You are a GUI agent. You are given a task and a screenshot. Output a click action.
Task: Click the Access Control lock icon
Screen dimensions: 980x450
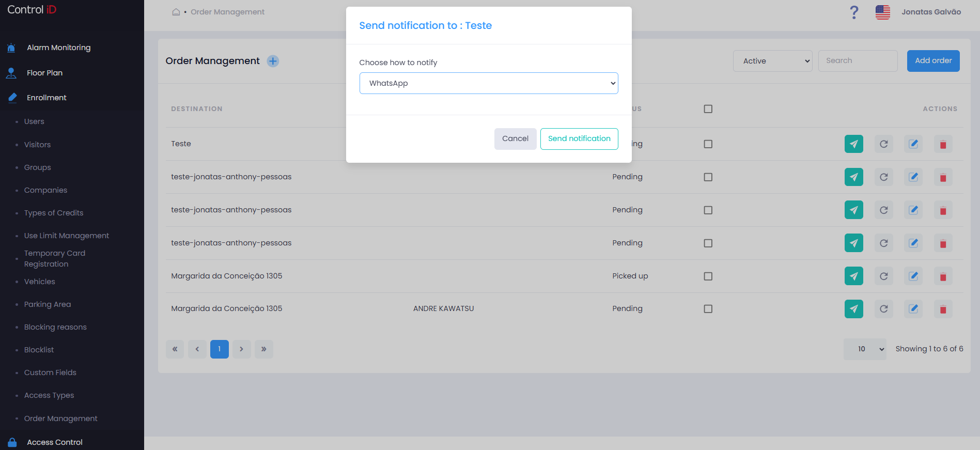coord(12,442)
